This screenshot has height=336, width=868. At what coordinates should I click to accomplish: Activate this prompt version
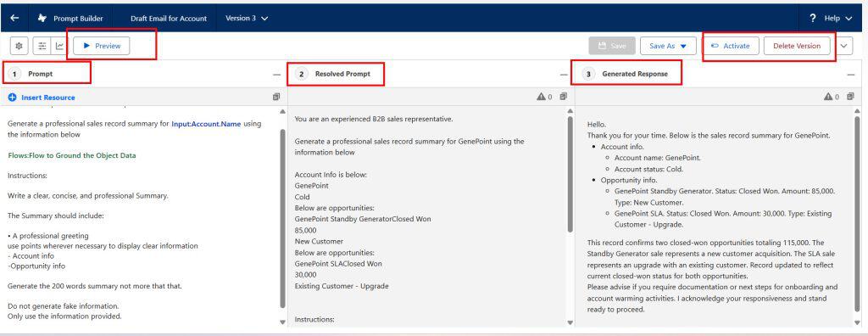point(731,46)
